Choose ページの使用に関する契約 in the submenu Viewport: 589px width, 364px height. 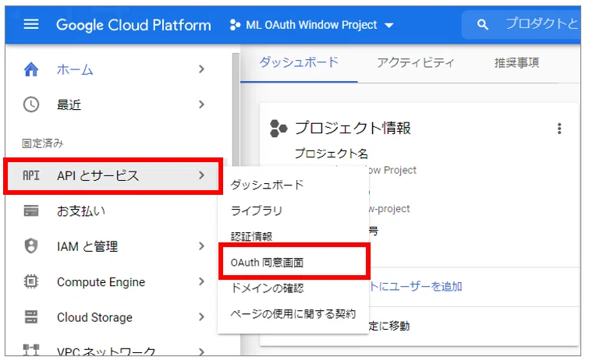pyautogui.click(x=293, y=313)
